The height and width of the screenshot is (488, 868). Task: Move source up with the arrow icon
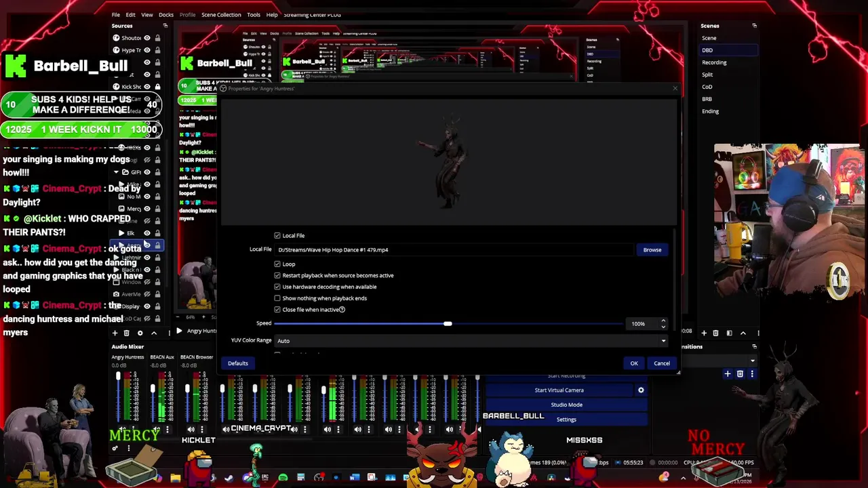(x=154, y=333)
